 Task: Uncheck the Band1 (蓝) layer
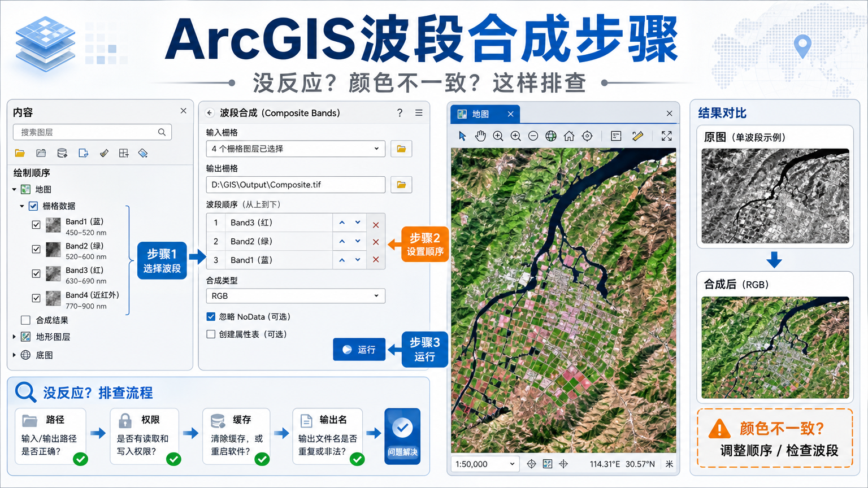[36, 225]
